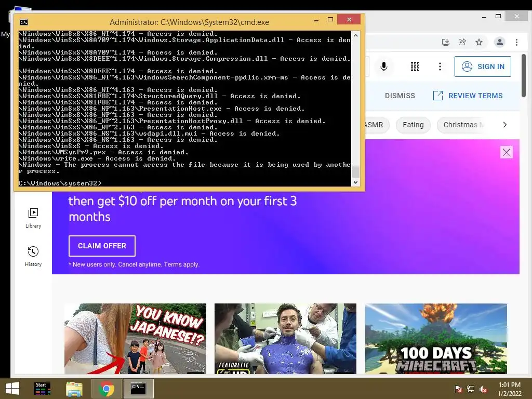Click the cmd scrollbar thumb
The width and height of the screenshot is (532, 399).
point(355,171)
